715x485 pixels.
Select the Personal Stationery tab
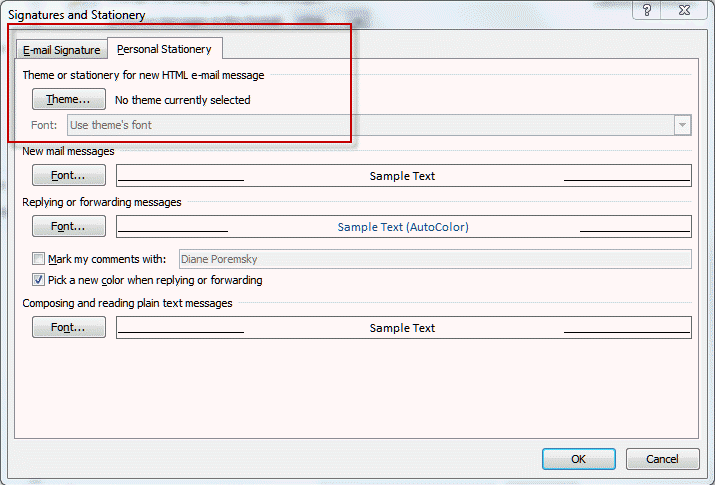tap(165, 49)
